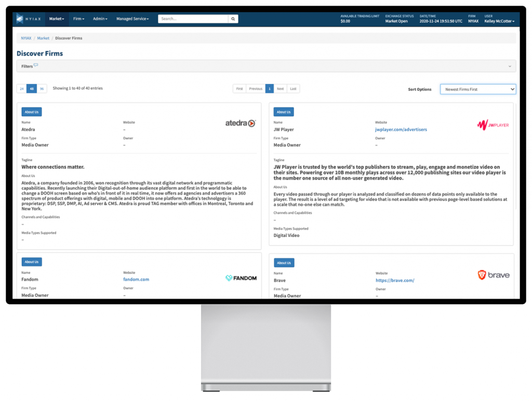
Task: Click the $0.00 available trading limit
Action: pyautogui.click(x=345, y=21)
